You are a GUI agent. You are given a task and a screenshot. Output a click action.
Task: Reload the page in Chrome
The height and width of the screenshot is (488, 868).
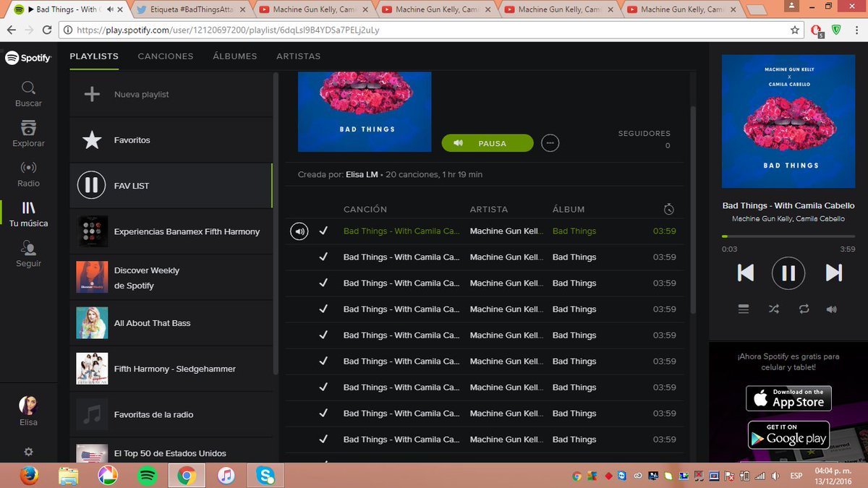(x=48, y=30)
